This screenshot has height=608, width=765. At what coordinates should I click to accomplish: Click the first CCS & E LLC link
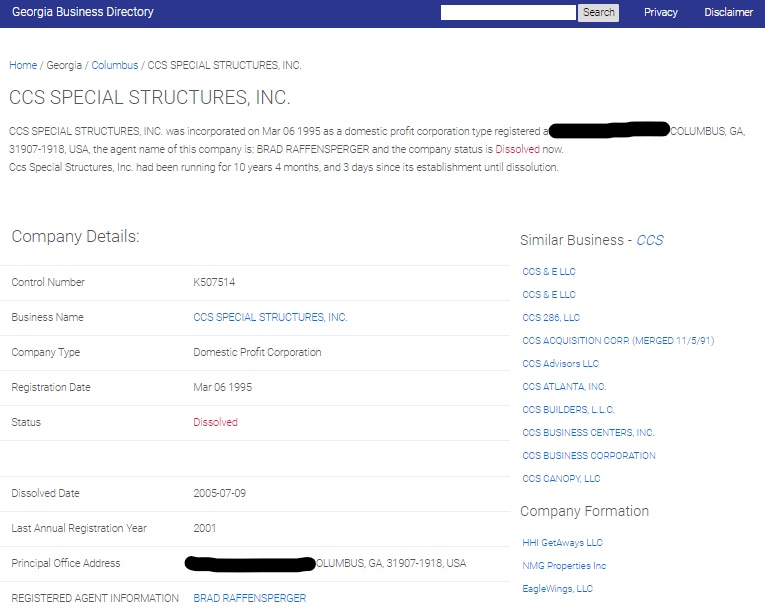tap(548, 271)
